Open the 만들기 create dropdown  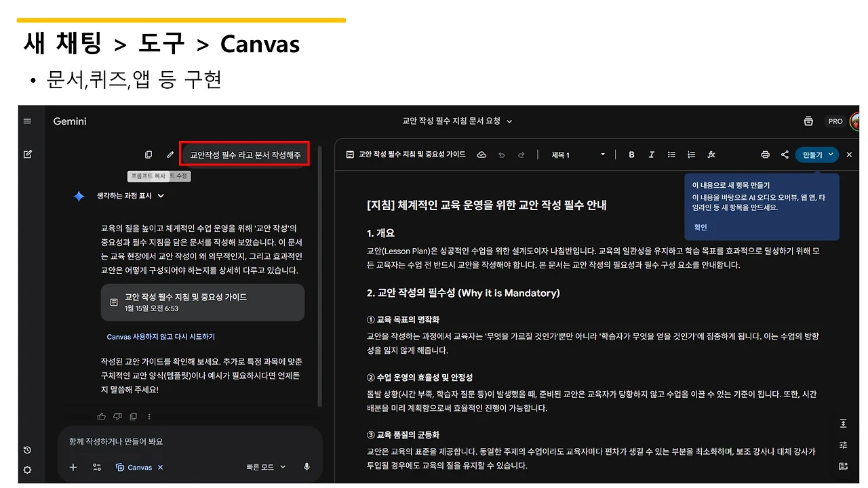816,155
